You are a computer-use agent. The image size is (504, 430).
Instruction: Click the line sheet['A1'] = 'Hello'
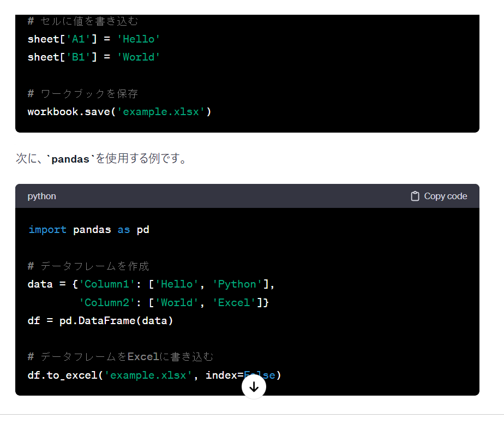[93, 39]
